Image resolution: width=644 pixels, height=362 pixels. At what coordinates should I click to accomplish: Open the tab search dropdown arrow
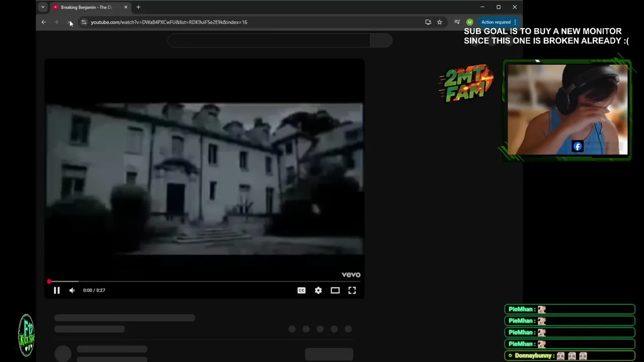pos(43,7)
